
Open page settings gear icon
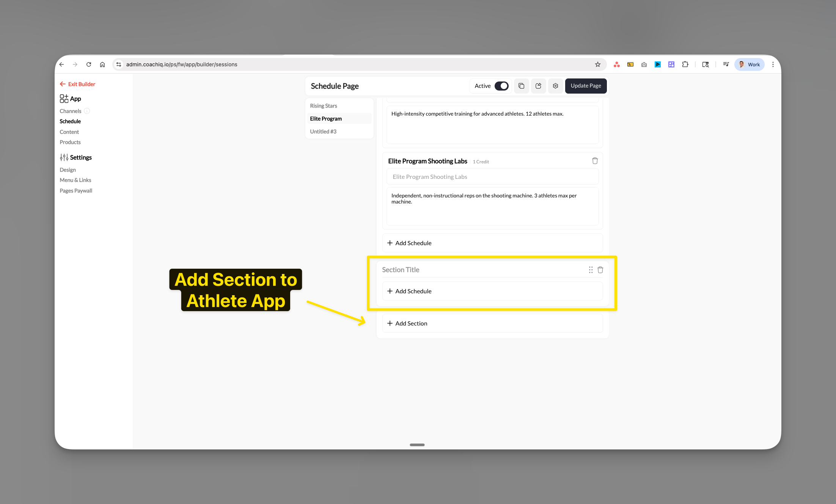click(555, 86)
